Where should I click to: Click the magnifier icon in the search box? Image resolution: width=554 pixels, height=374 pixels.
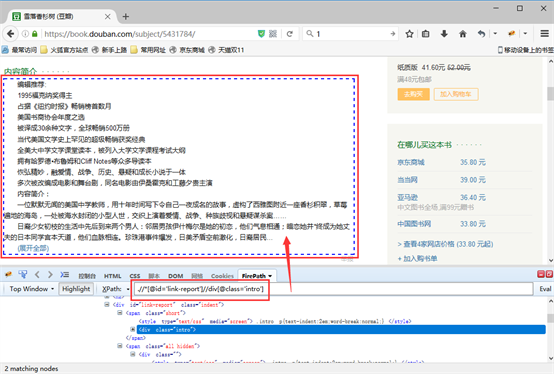tap(310, 34)
